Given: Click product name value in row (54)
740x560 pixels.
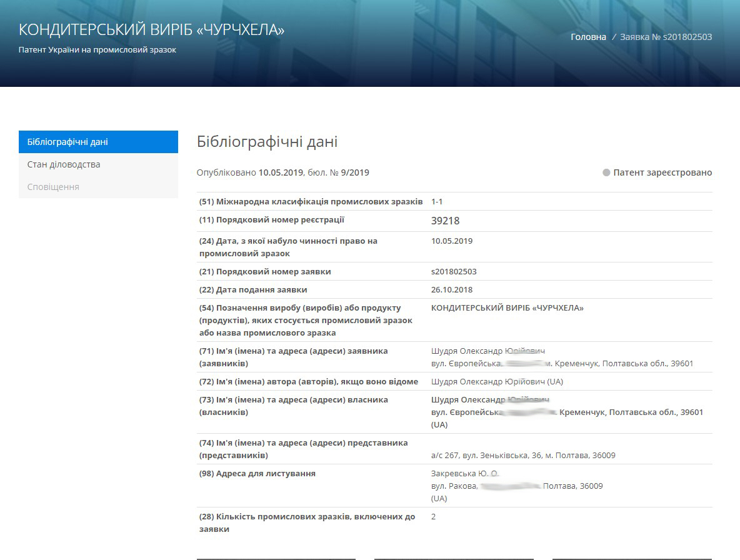Looking at the screenshot, I should point(507,308).
